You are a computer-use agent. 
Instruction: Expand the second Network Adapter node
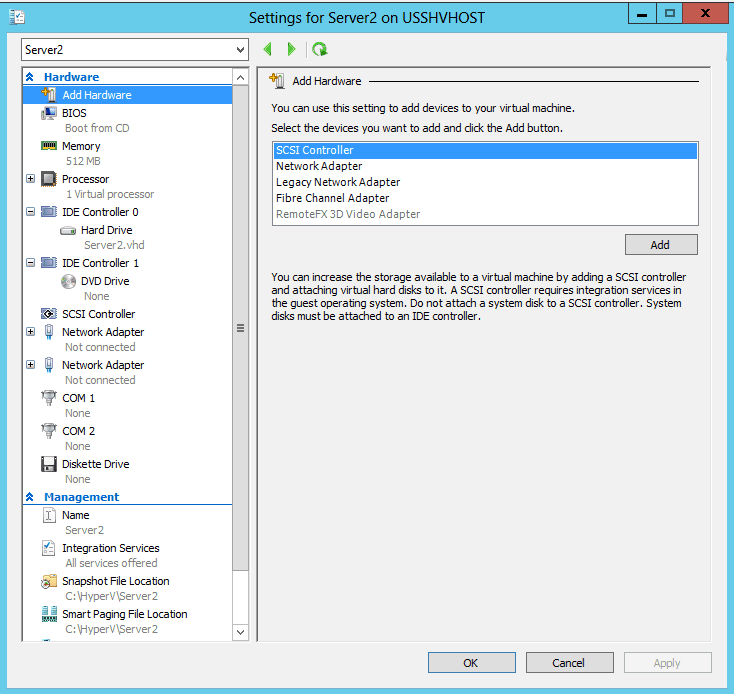pos(30,365)
